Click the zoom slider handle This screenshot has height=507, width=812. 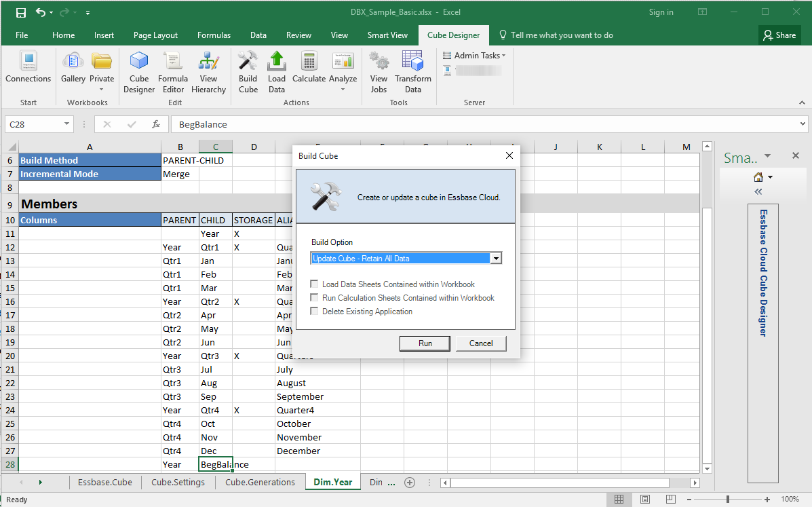pos(728,500)
